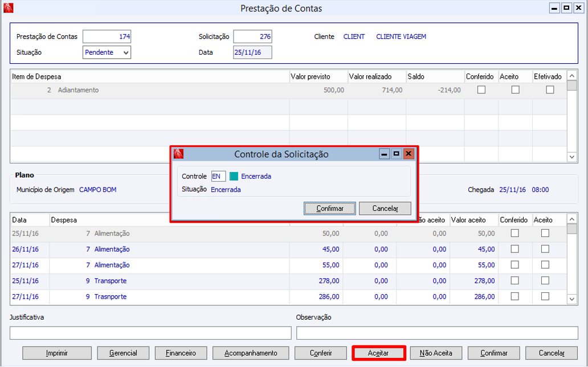Tick Conferido checkbox for the Adiantamento row
The image size is (588, 367).
[x=481, y=90]
